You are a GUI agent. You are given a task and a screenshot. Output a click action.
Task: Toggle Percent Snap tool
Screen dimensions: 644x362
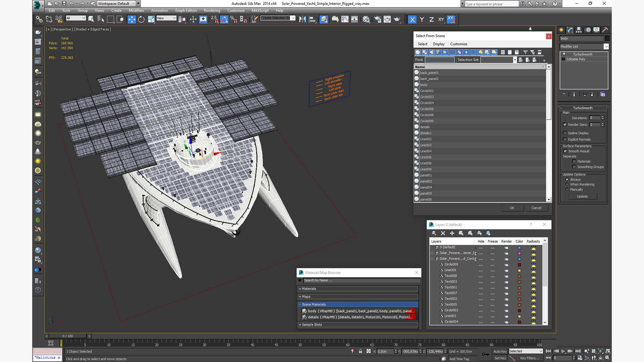click(234, 19)
